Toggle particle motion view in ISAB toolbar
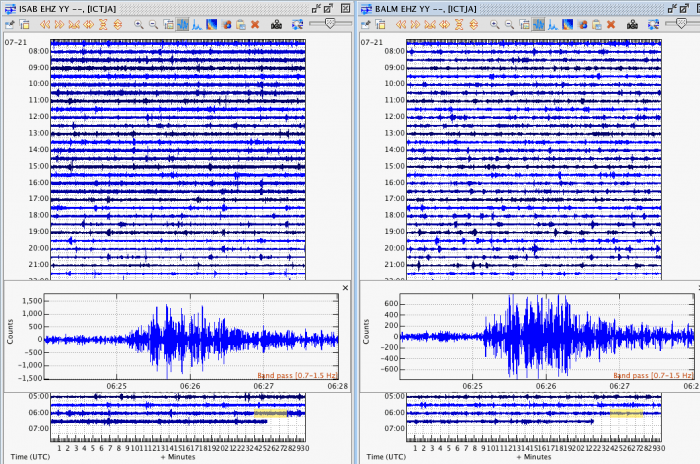The height and width of the screenshot is (464, 700). 226,25
